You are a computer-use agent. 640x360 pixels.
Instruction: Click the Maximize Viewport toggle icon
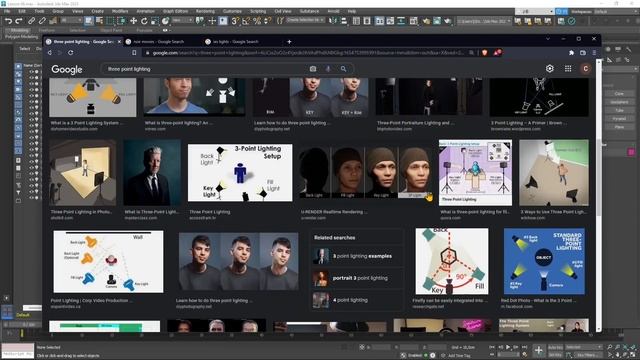pos(633,355)
